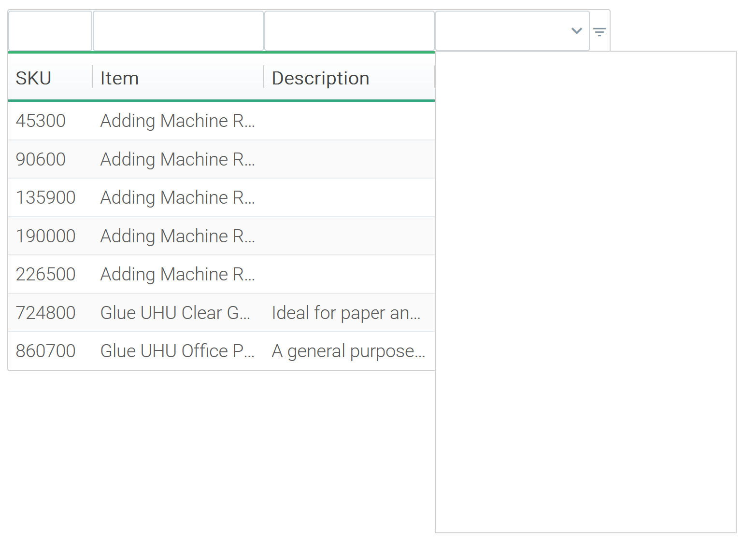Select the Glue UHU Clear item cell
This screenshot has height=556, width=756.
(x=175, y=313)
